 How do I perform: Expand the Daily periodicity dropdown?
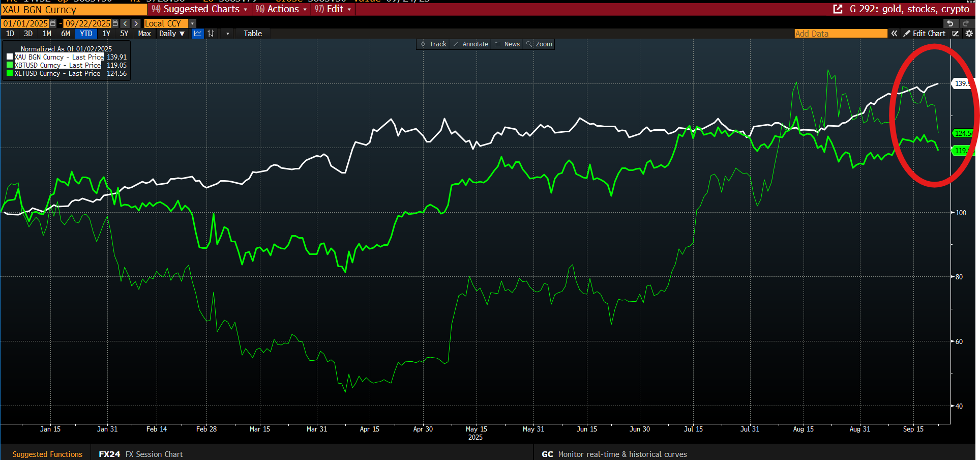click(x=172, y=34)
